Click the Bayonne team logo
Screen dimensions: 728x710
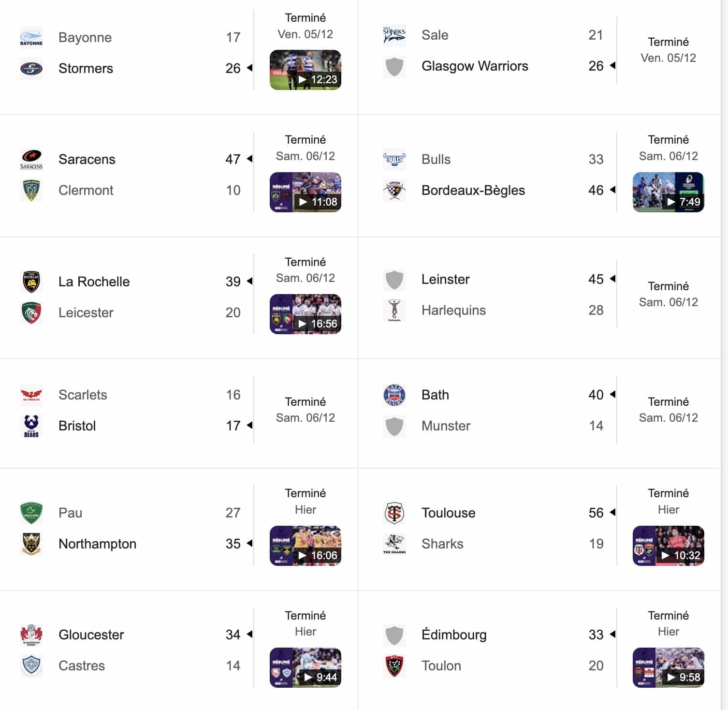(x=31, y=38)
